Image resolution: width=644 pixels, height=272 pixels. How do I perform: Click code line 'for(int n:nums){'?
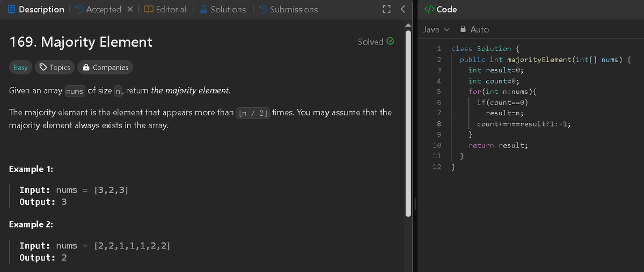tap(503, 92)
